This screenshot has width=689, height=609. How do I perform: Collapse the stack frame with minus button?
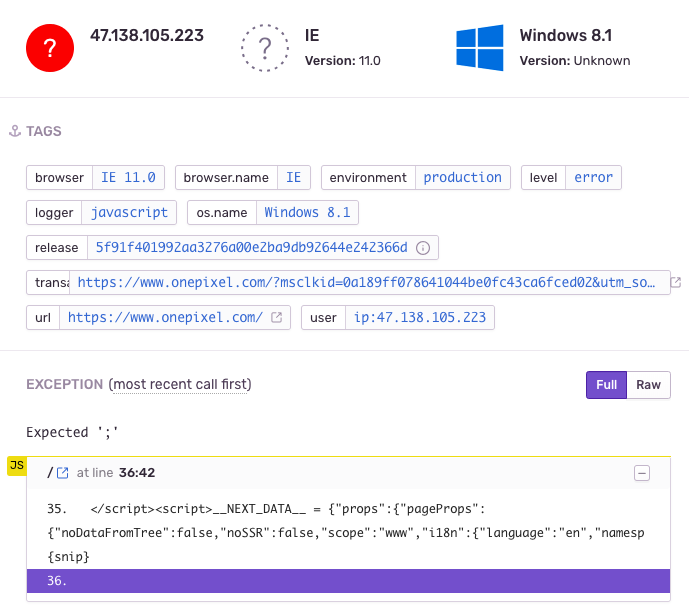click(642, 473)
